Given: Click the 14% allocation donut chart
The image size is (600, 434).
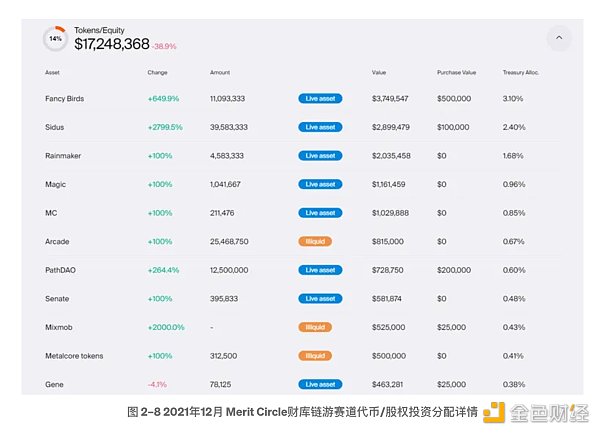Looking at the screenshot, I should 55,39.
